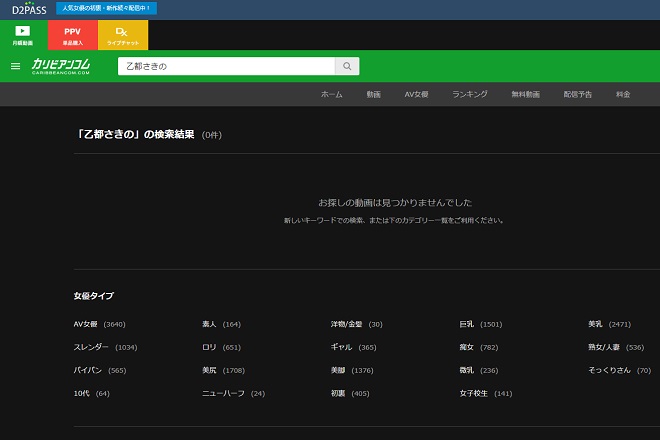Select 美乳 (2471) category link

(609, 324)
